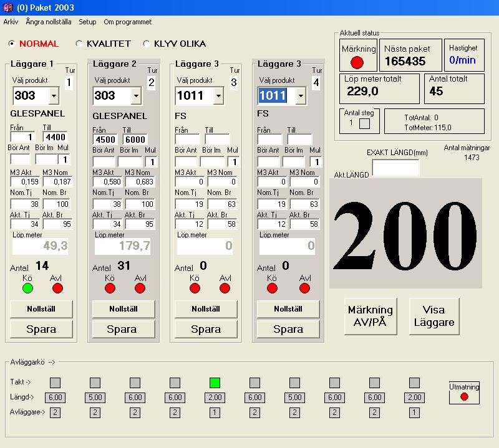Click Nollställ in Läggare 1

pos(41,309)
